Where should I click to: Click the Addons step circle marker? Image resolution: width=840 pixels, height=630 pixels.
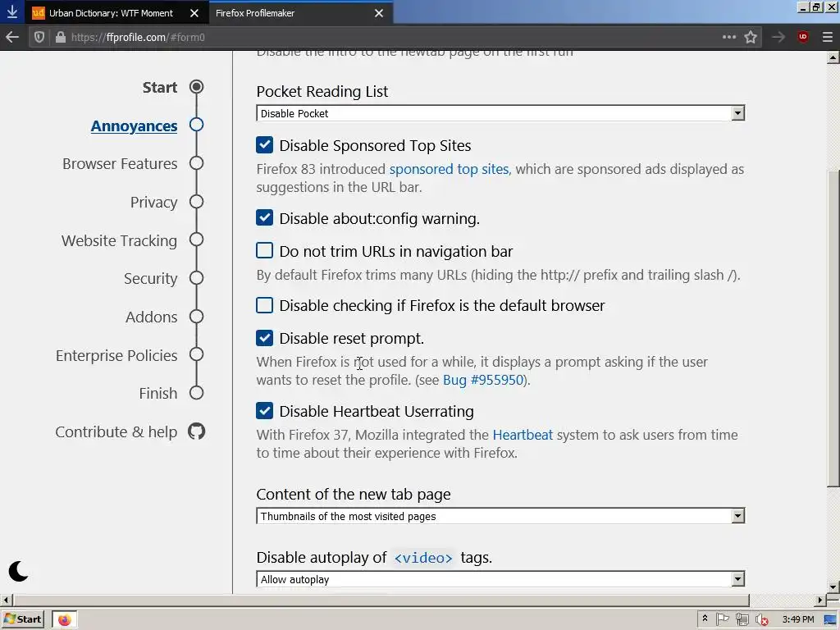click(x=197, y=316)
